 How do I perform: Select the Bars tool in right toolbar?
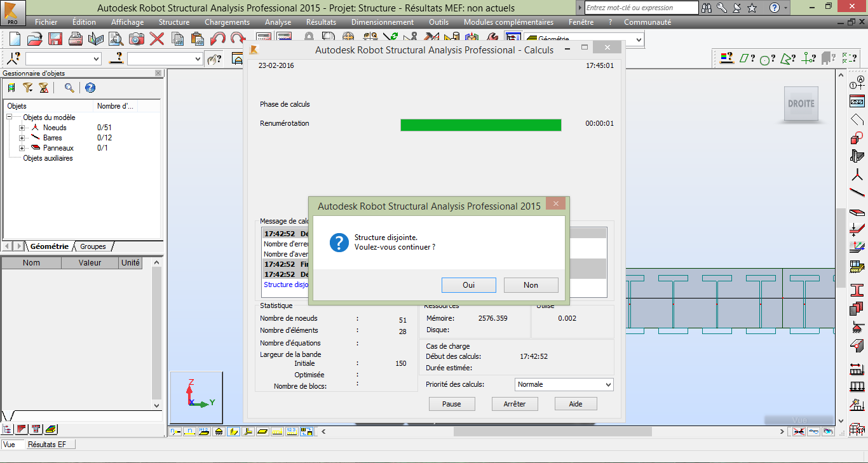coord(857,192)
